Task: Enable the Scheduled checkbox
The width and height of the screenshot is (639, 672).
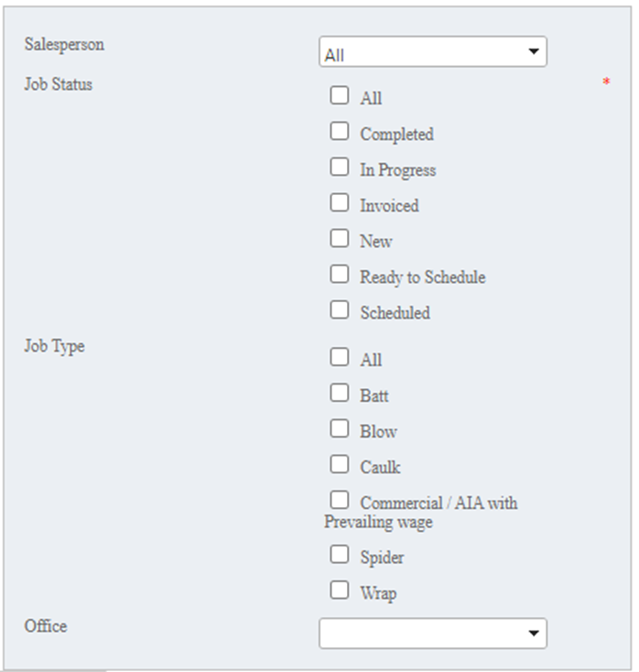Action: [x=340, y=309]
